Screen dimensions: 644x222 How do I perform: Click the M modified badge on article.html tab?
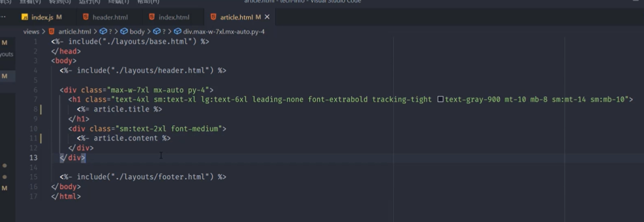pyautogui.click(x=258, y=17)
